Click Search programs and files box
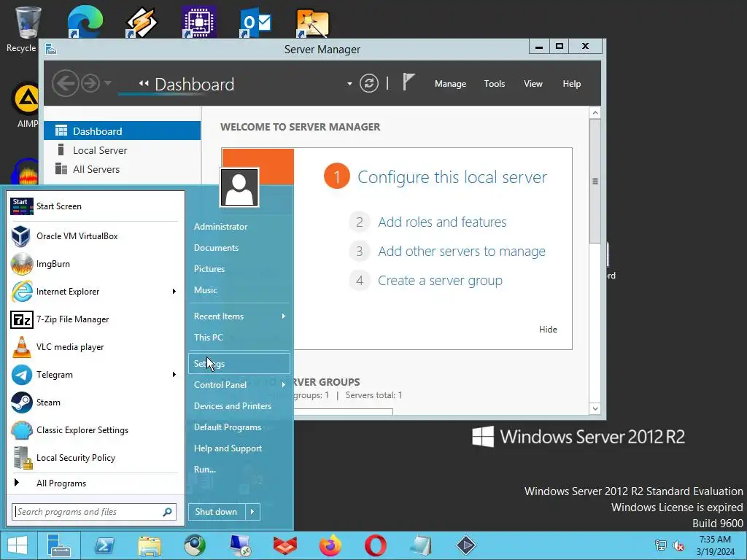747x560 pixels. pos(94,512)
